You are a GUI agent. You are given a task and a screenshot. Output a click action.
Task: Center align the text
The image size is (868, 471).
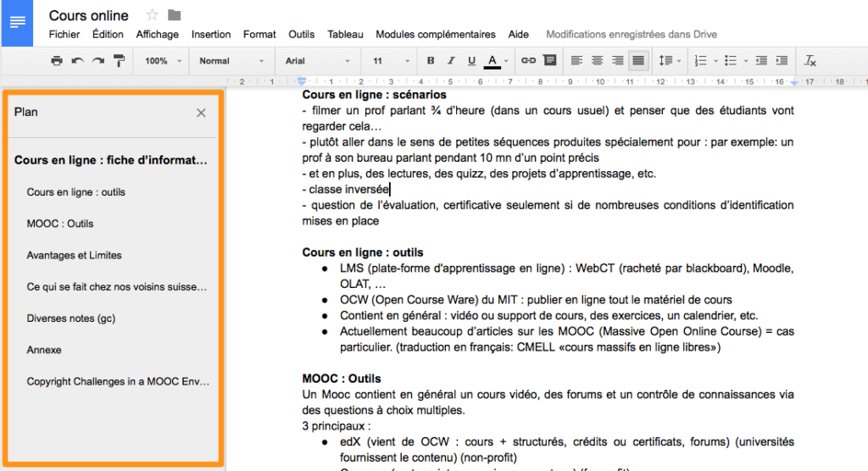pos(597,61)
